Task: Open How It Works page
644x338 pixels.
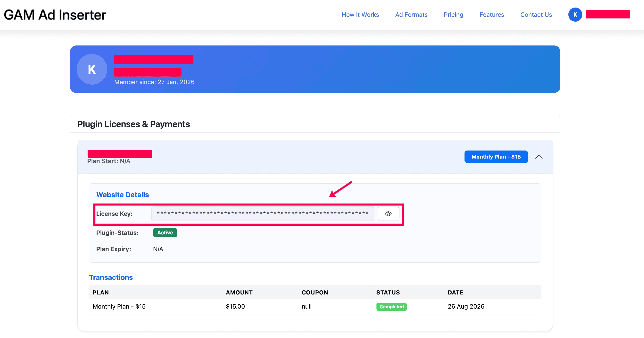Action: point(360,15)
